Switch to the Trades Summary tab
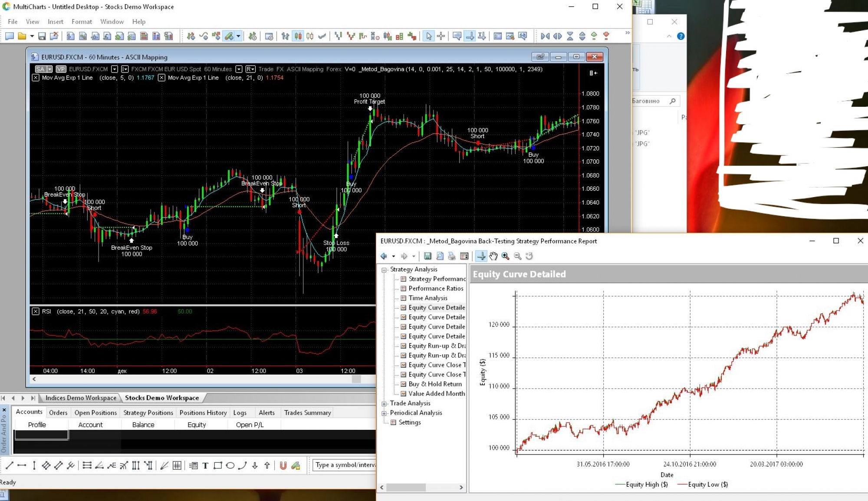The height and width of the screenshot is (501, 868). pyautogui.click(x=307, y=412)
